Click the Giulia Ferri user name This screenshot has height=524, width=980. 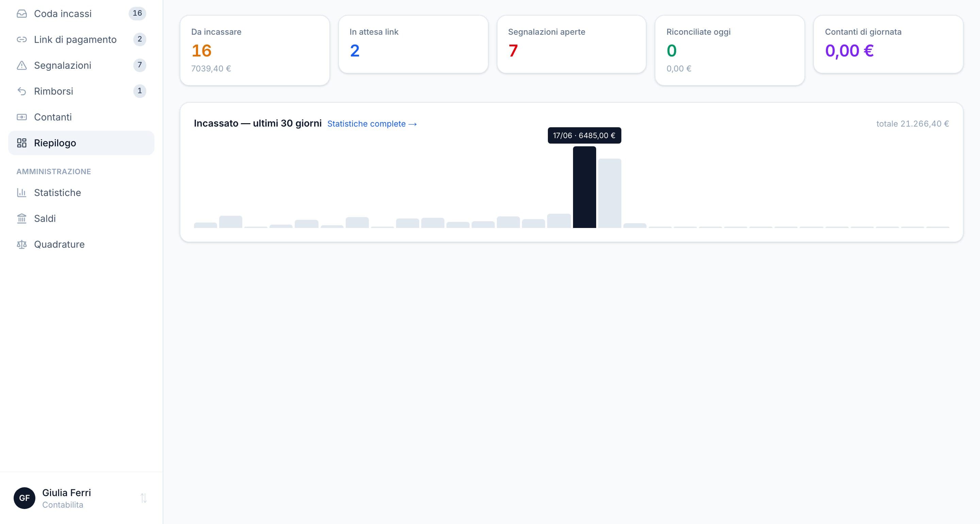[x=67, y=493]
